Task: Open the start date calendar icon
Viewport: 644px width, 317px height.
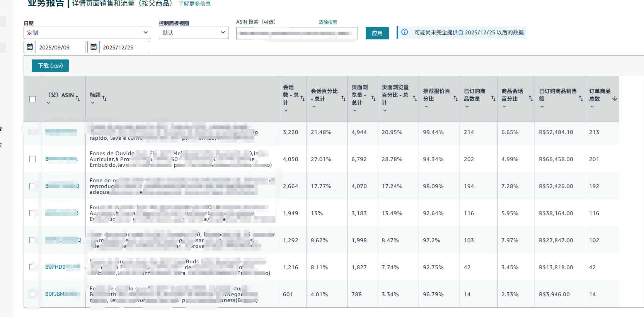Action: [x=30, y=47]
